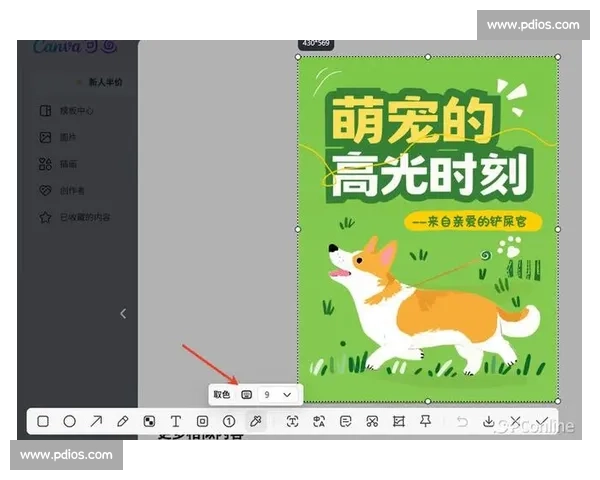Select the arrow drawing tool

click(96, 421)
